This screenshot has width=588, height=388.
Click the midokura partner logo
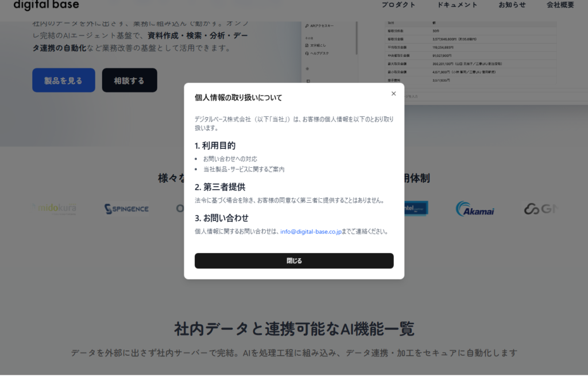55,208
